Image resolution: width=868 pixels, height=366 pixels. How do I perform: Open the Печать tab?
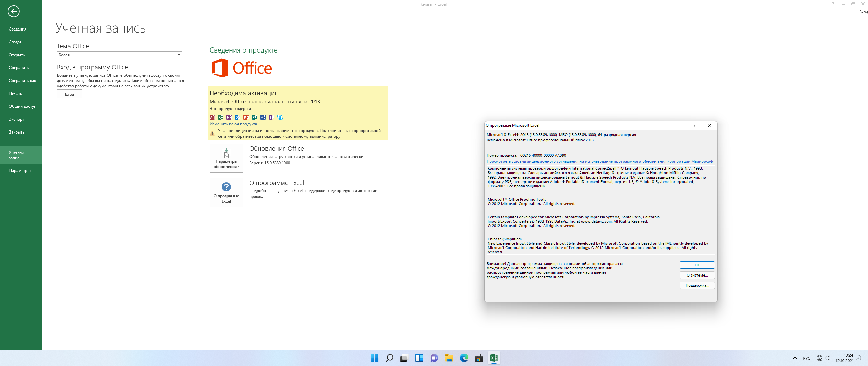pos(21,94)
